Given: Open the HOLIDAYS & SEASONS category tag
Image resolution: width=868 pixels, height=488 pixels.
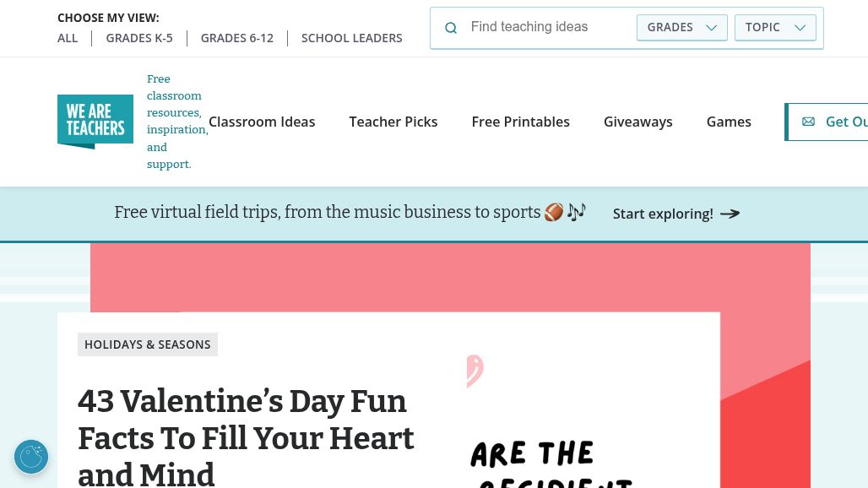Looking at the screenshot, I should pos(148,344).
